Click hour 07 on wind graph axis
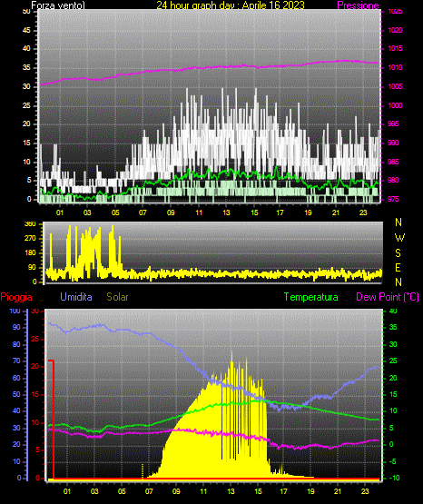Screen dimensions: 423x504 pos(143,212)
